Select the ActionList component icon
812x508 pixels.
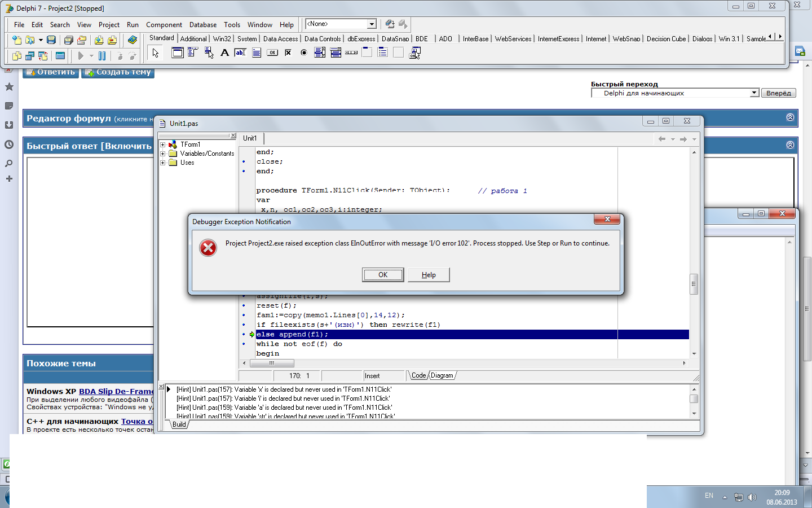tap(414, 52)
